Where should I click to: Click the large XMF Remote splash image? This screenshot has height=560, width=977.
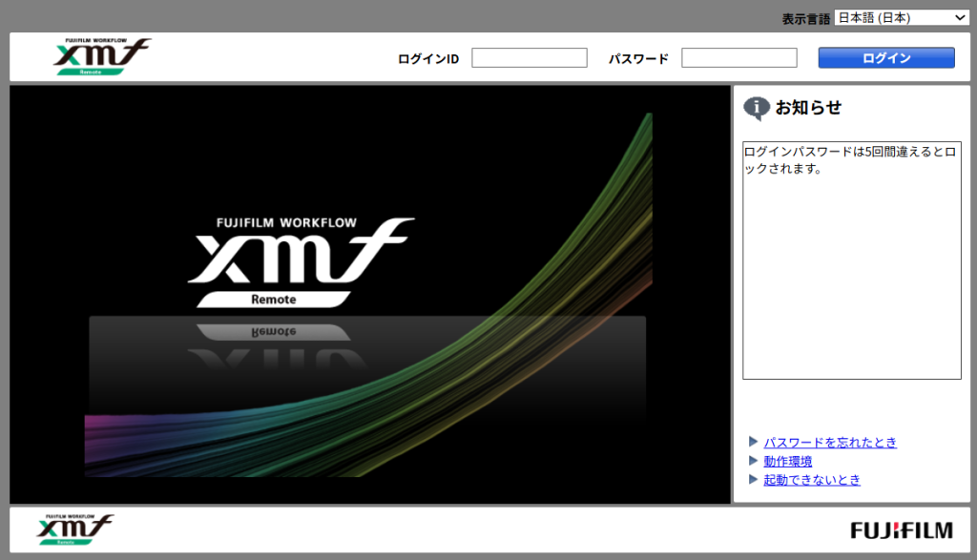[x=369, y=295]
